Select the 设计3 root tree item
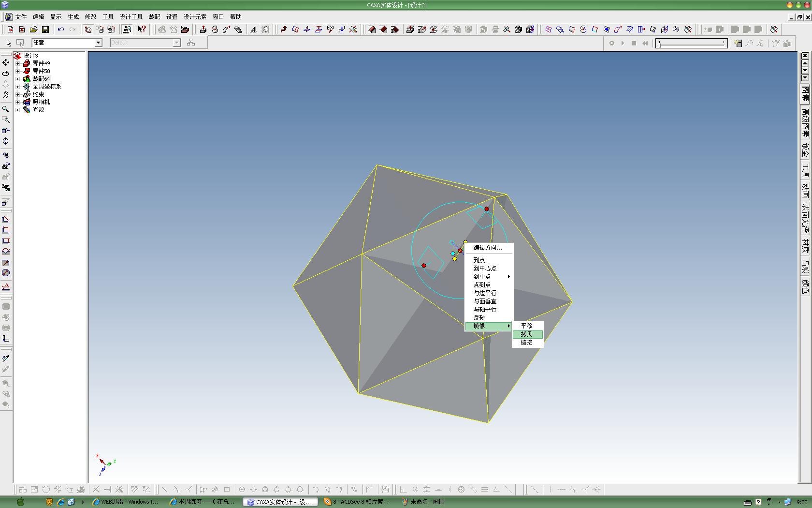Image resolution: width=812 pixels, height=508 pixels. (x=30, y=56)
